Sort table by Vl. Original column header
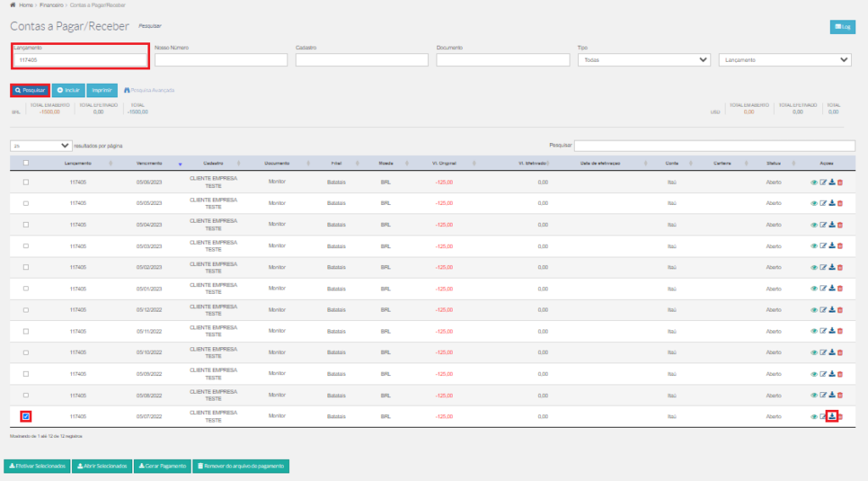The height and width of the screenshot is (481, 868). click(x=444, y=163)
